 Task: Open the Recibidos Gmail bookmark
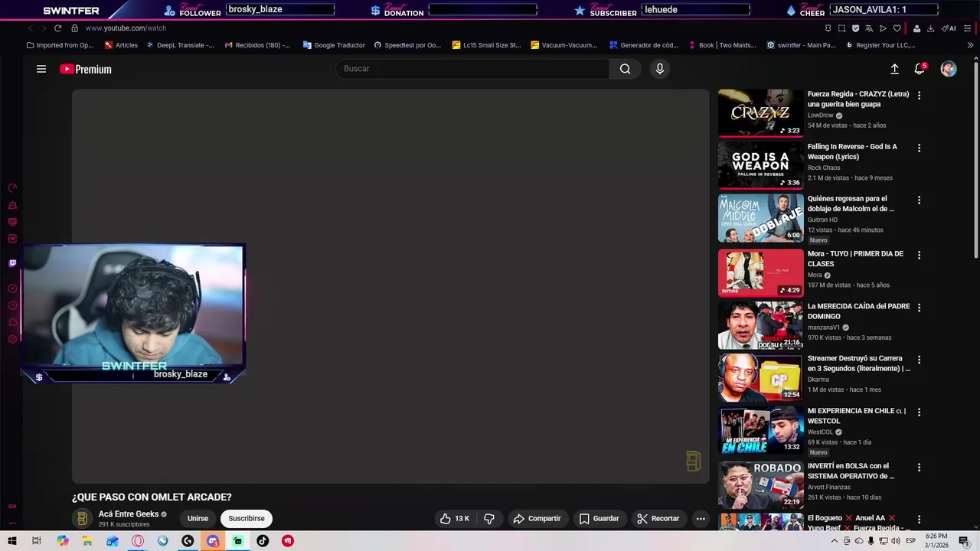point(257,45)
